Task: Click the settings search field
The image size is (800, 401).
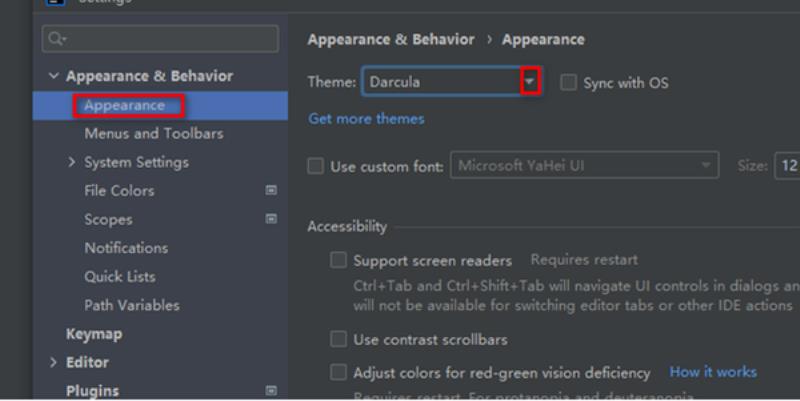Action: 160,39
